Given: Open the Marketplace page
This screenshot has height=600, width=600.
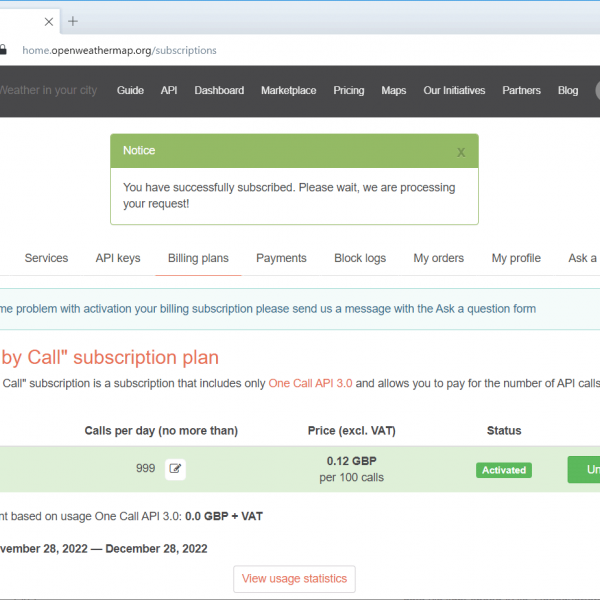Looking at the screenshot, I should pos(288,90).
